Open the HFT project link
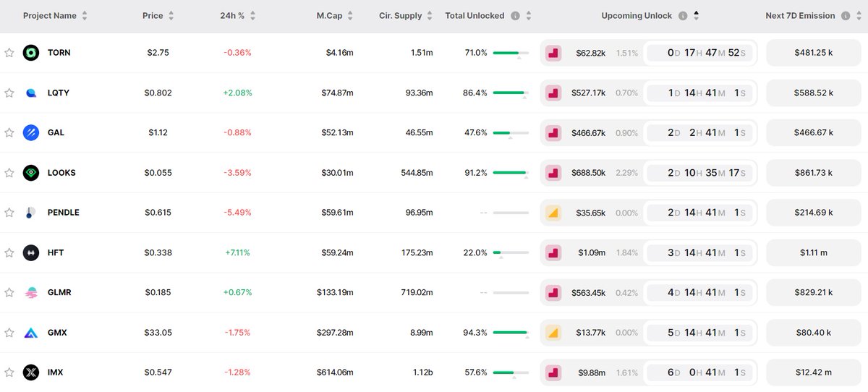868x392 pixels. coord(56,252)
